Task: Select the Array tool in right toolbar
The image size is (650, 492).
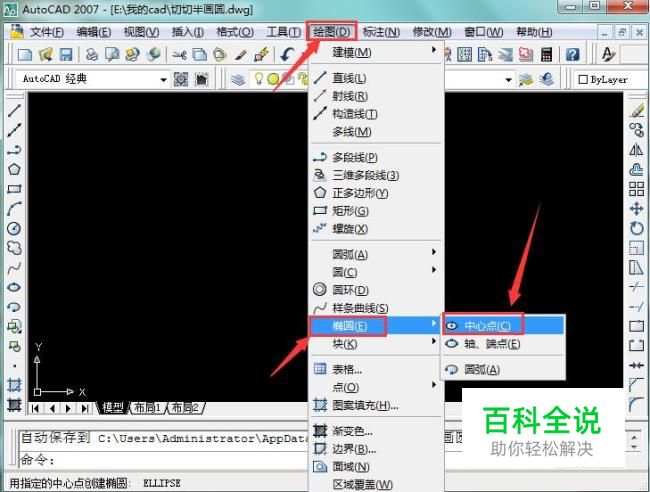Action: 636,189
